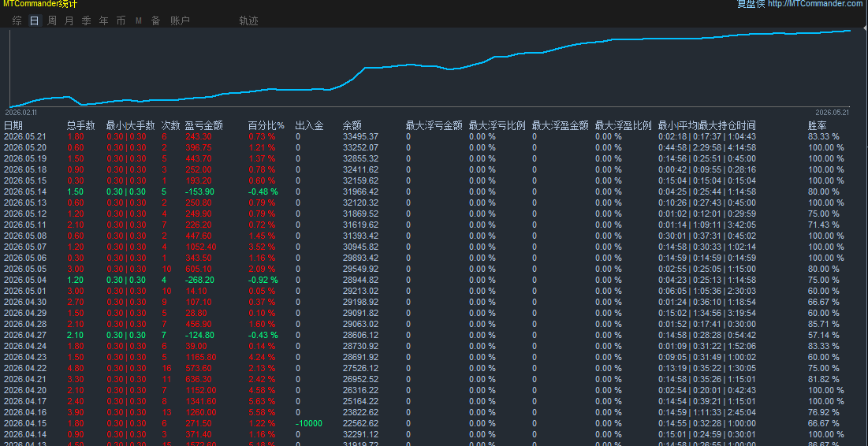Open the 周 weekly tab
Image resolution: width=868 pixels, height=446 pixels.
(x=52, y=21)
